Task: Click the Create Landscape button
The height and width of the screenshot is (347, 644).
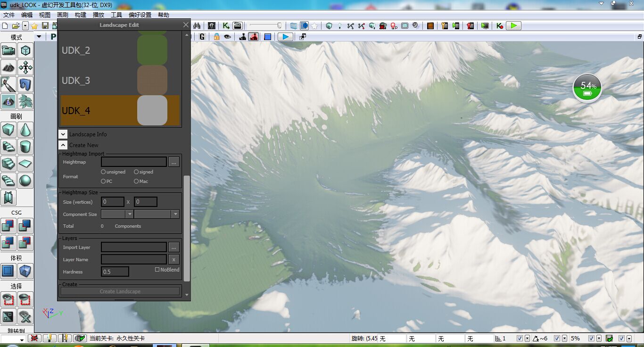Action: (120, 291)
